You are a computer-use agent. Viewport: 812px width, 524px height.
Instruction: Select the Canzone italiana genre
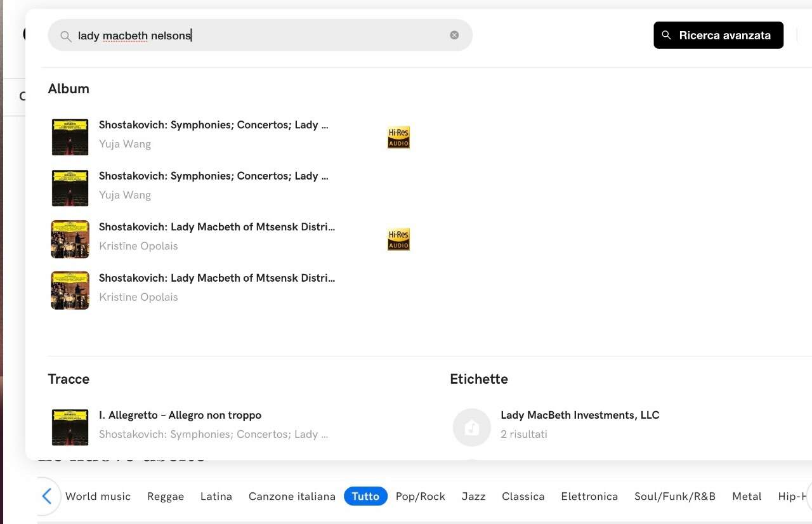(x=292, y=496)
